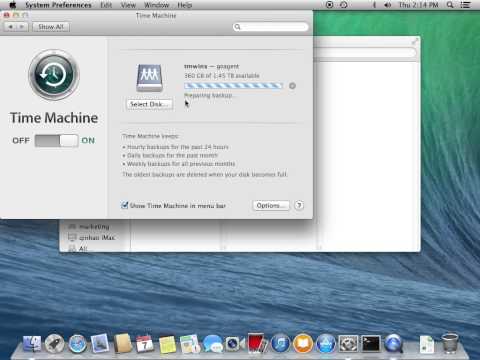Viewport: 480px width, 360px height.
Task: Open the Apple menu
Action: (x=13, y=5)
